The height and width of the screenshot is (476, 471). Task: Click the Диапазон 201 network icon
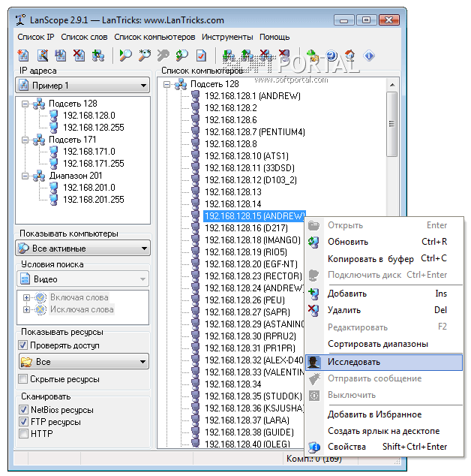pos(39,176)
